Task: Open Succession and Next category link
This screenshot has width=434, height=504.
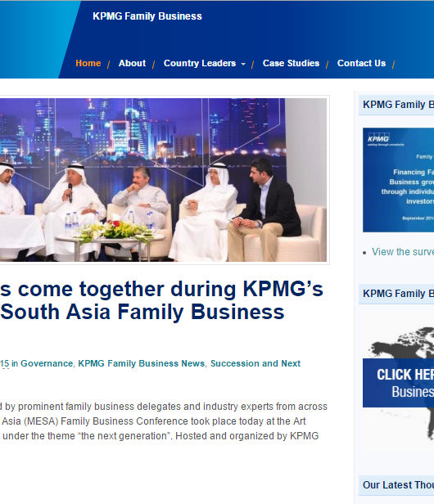Action: pyautogui.click(x=255, y=363)
